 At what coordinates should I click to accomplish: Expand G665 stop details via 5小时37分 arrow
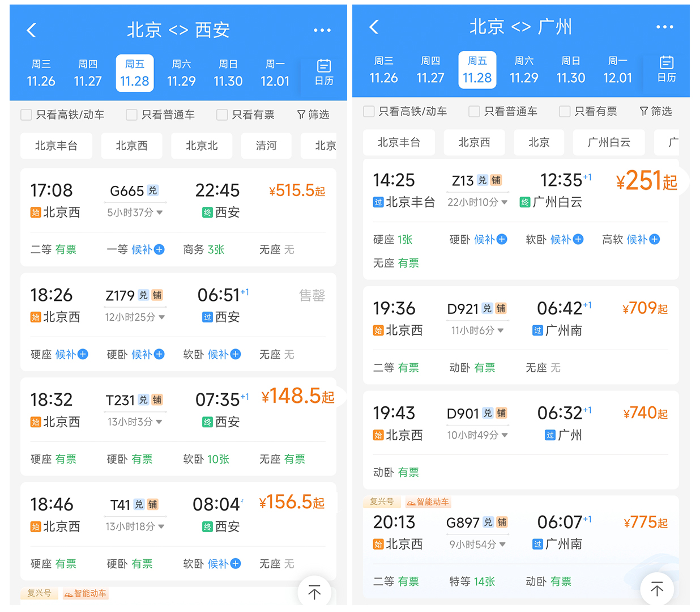click(x=160, y=212)
